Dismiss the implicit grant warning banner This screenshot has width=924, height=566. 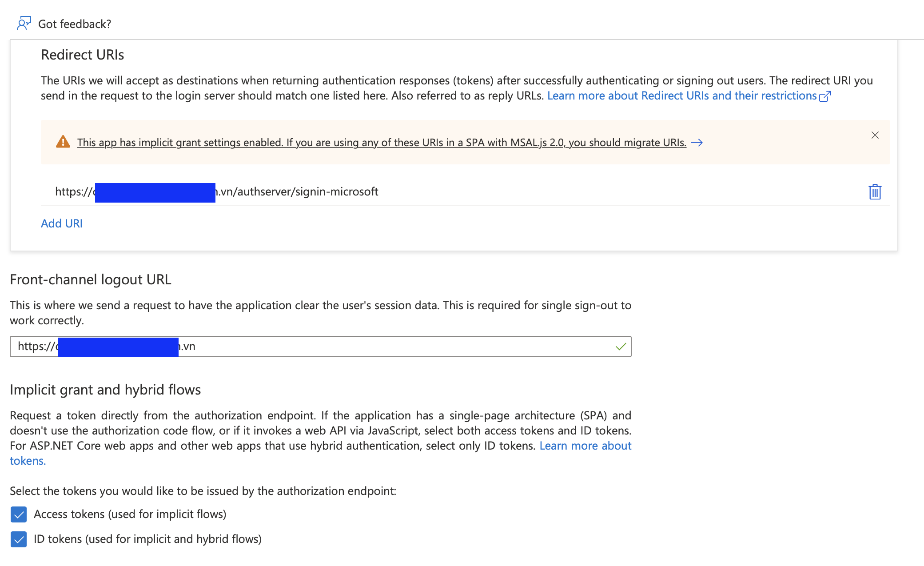[875, 135]
